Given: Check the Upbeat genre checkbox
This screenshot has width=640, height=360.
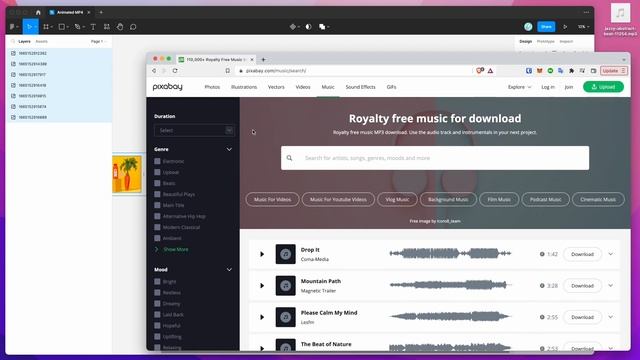Looking at the screenshot, I should point(157,172).
